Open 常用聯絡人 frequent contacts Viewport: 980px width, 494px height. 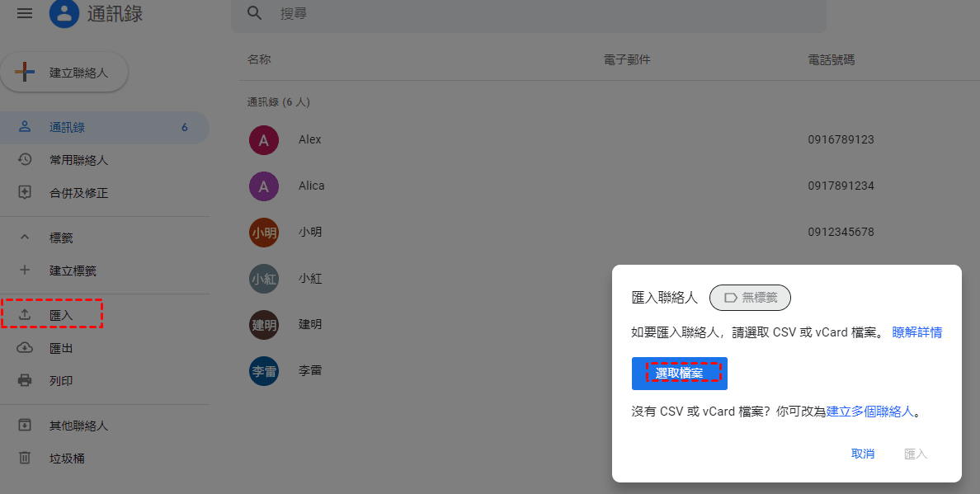(x=78, y=160)
